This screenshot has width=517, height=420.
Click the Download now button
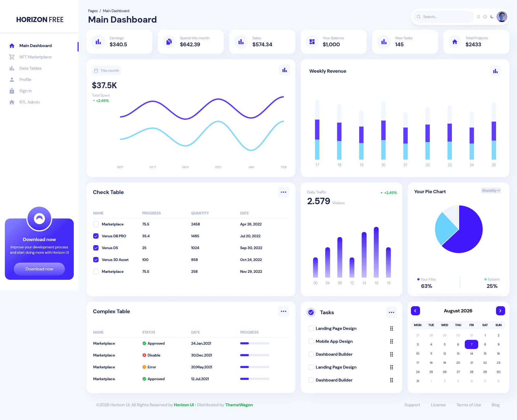pyautogui.click(x=39, y=269)
